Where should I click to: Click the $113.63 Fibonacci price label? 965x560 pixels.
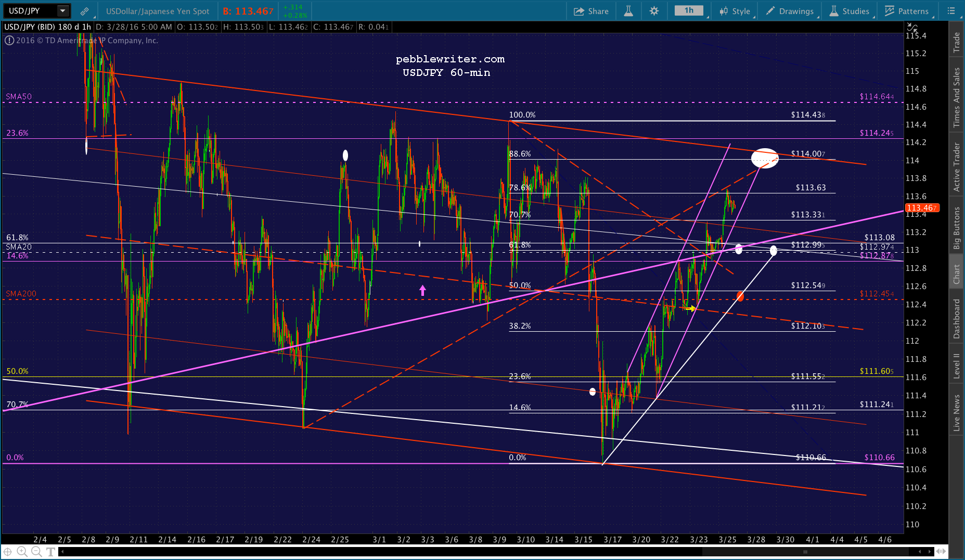(810, 188)
